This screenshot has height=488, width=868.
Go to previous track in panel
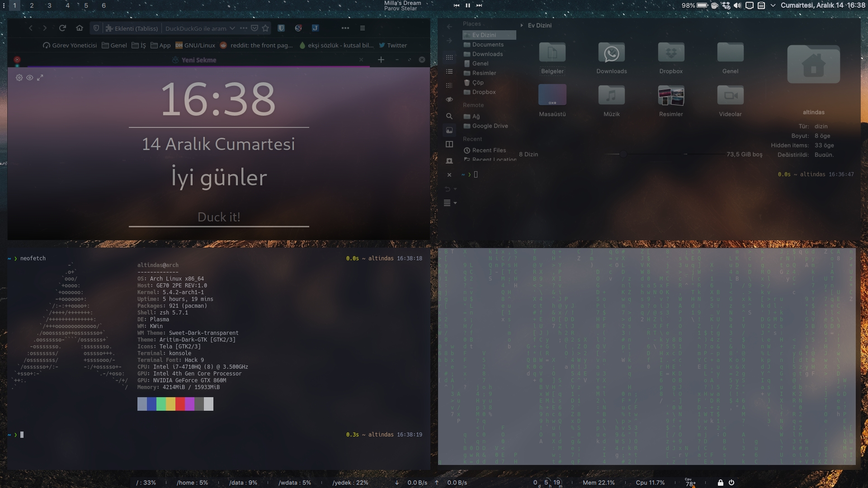coord(457,5)
